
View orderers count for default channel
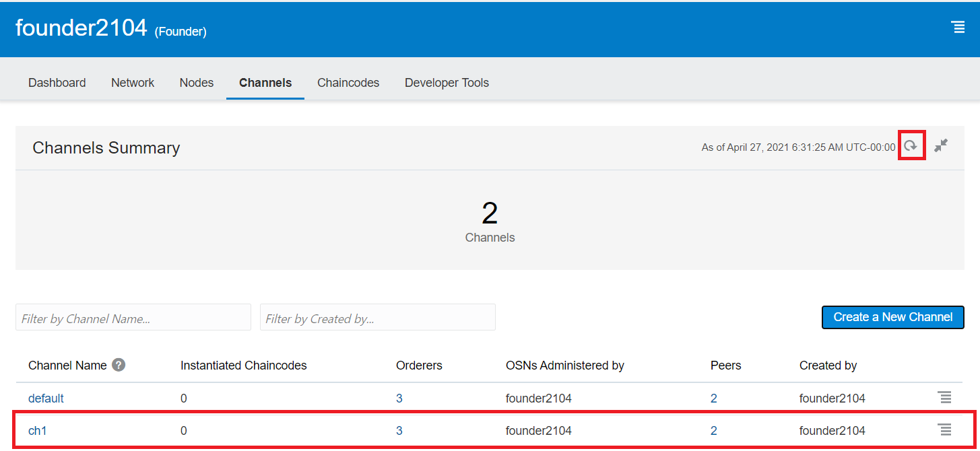click(x=399, y=398)
